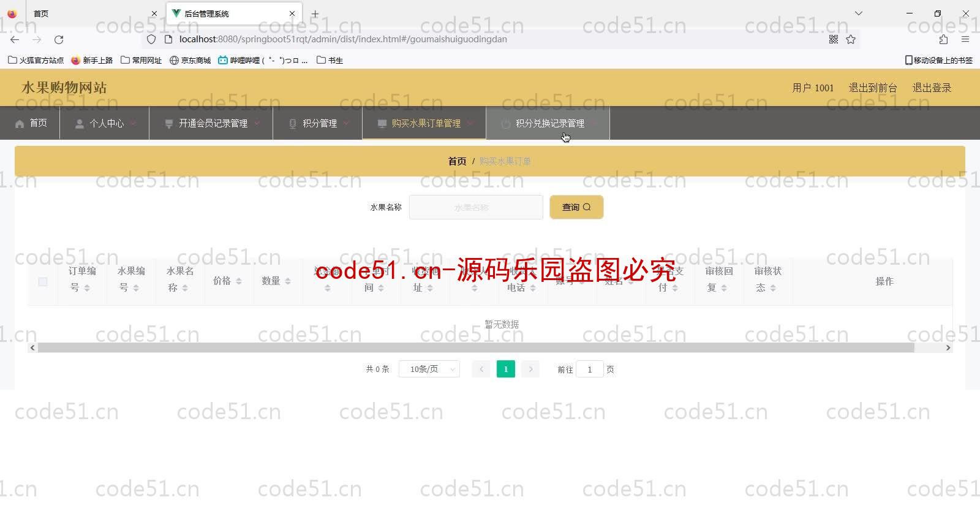Click 用户 1001 account label
This screenshot has width=980, height=527.
(813, 88)
